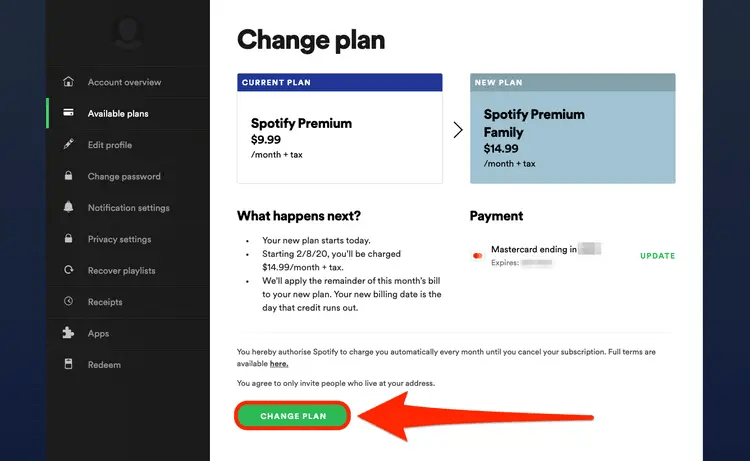Click Update next to Mastercard payment
Screen dimensions: 750x461
657,256
